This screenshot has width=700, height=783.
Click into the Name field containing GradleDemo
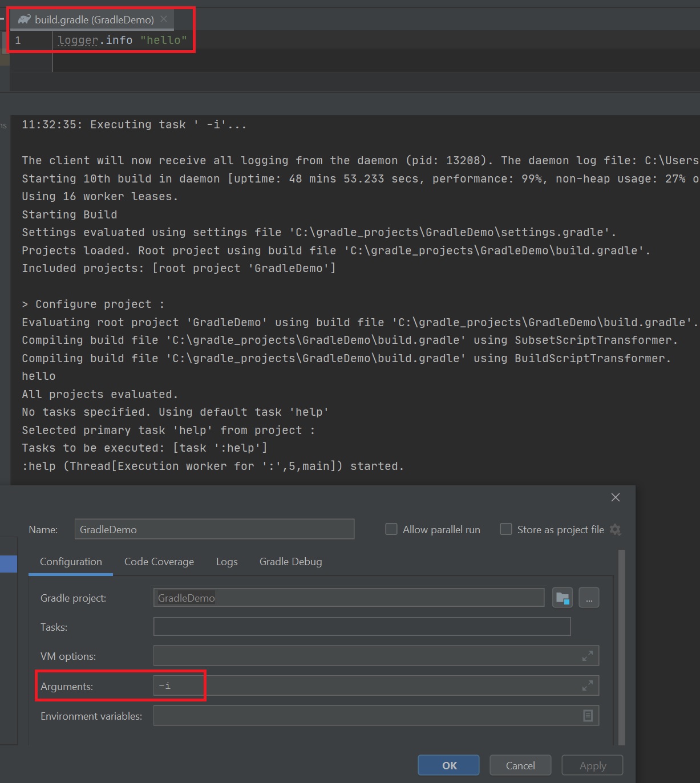pos(214,529)
